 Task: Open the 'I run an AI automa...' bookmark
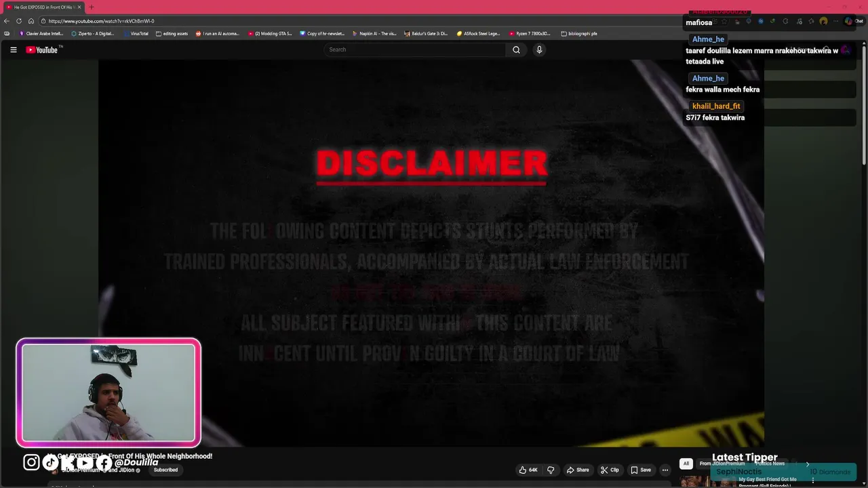tap(218, 33)
